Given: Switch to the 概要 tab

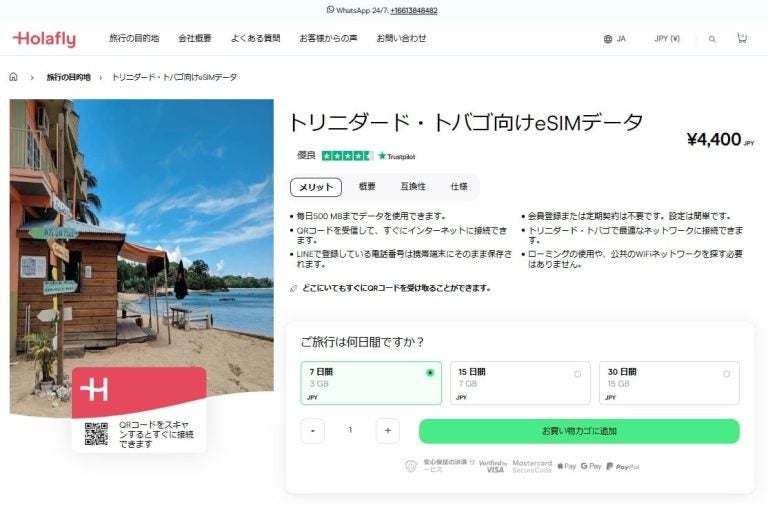Looking at the screenshot, I should click(367, 187).
